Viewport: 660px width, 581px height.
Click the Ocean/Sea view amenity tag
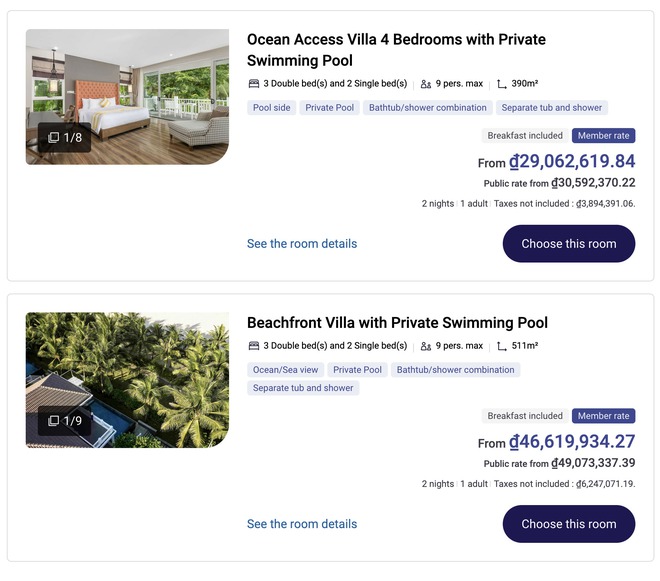pos(286,370)
